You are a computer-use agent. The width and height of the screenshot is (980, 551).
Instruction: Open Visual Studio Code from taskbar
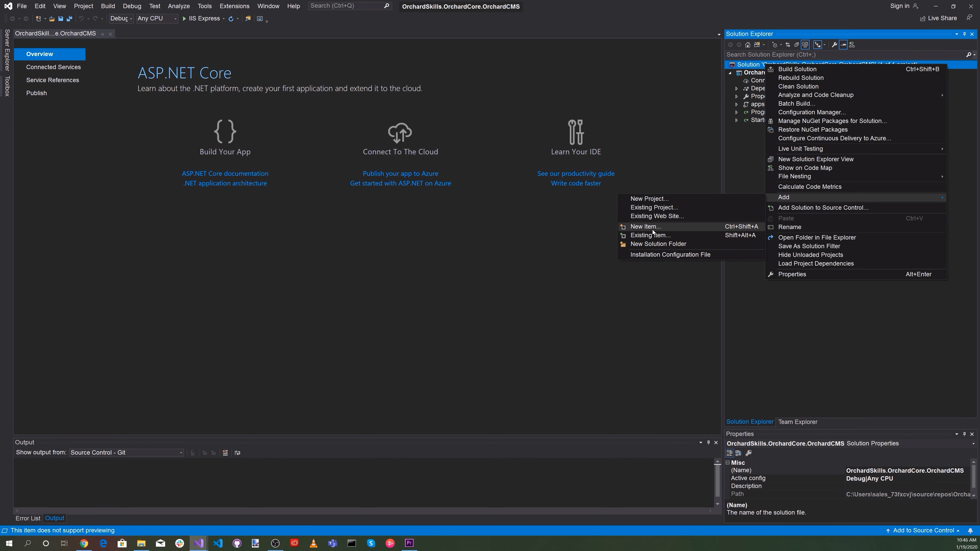tap(218, 543)
